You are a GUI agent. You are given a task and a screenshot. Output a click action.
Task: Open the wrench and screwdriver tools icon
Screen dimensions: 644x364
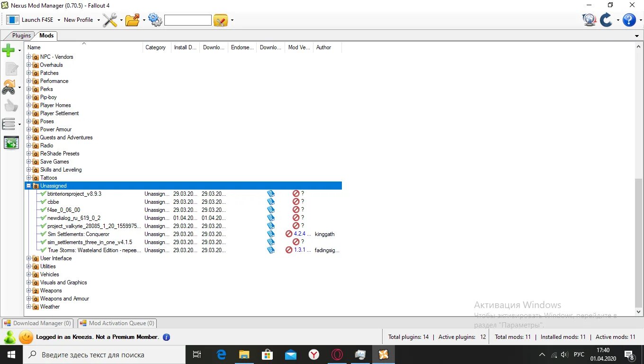(110, 20)
